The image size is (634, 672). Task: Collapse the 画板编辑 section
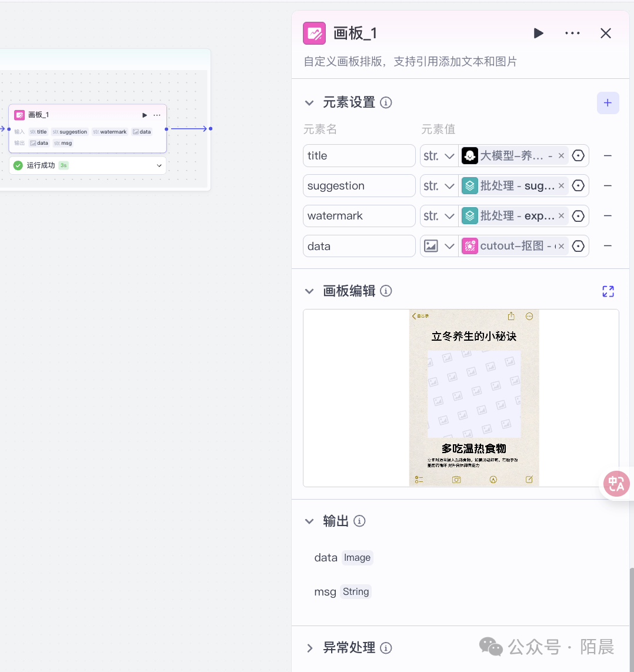point(309,291)
